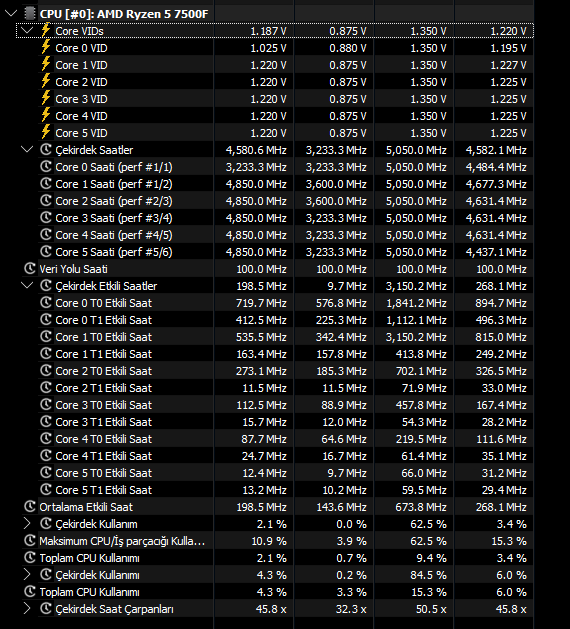Image resolution: width=570 pixels, height=629 pixels.
Task: Click the clock icon of Ortalama Etkili Saat
Action: pos(30,507)
